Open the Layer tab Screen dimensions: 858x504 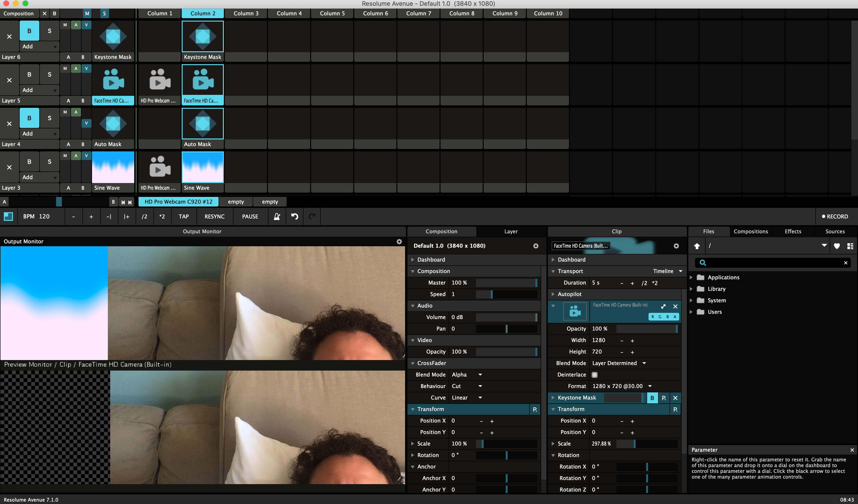(510, 231)
